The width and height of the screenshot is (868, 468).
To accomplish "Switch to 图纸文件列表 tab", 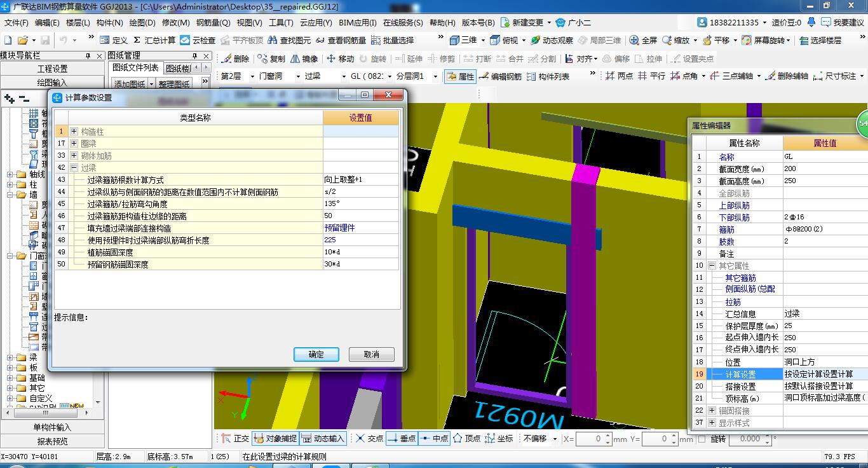I will (135, 67).
